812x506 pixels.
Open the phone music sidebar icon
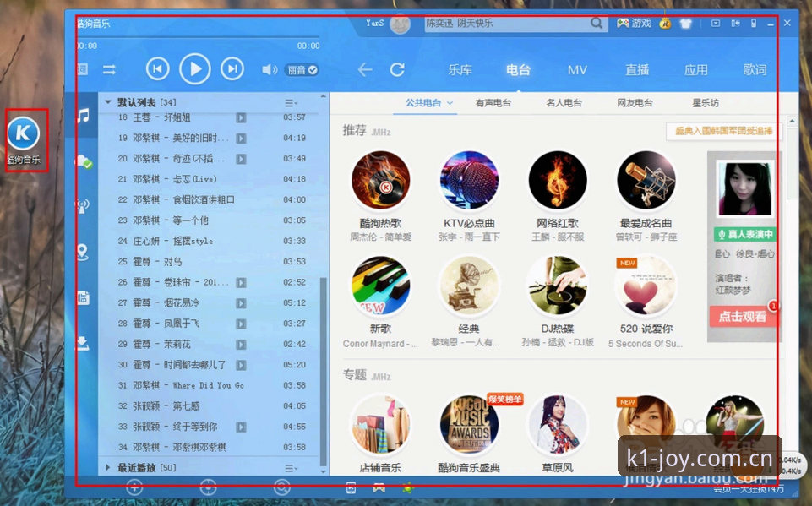(x=83, y=297)
